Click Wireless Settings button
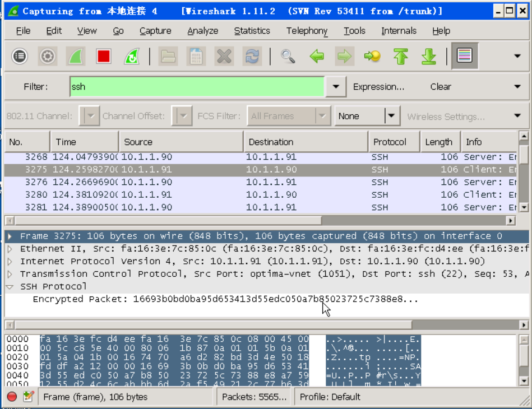The height and width of the screenshot is (409, 532). (446, 117)
